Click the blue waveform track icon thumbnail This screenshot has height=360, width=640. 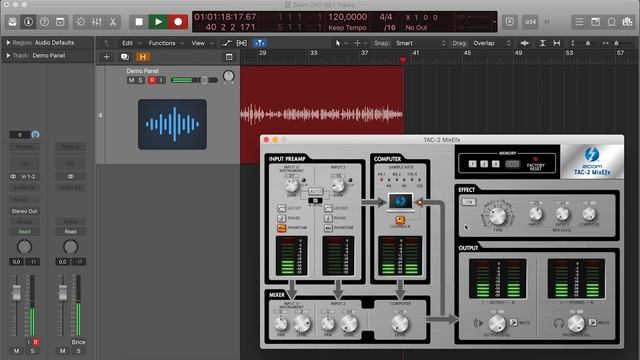[x=172, y=124]
